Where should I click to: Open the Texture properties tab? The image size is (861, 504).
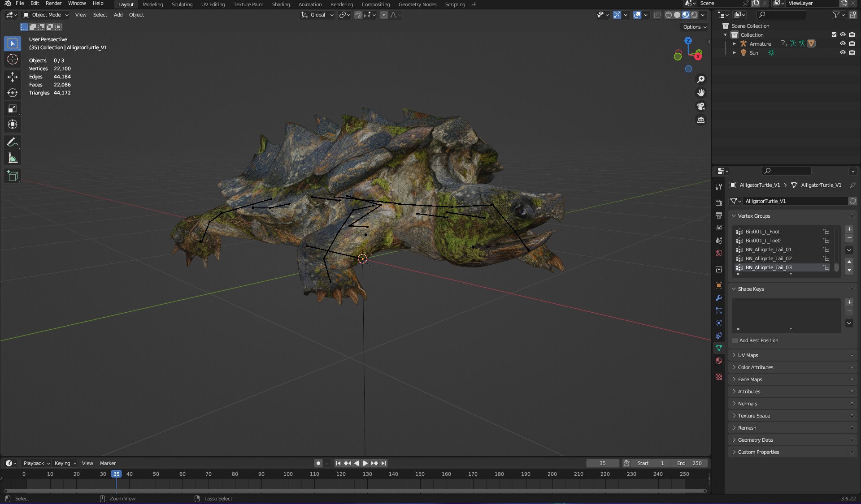(x=719, y=377)
